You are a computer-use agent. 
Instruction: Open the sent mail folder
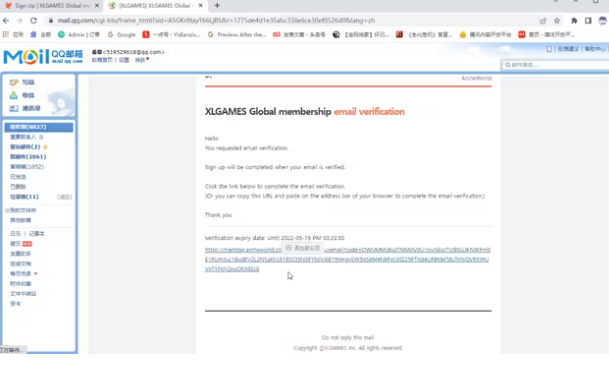click(x=18, y=177)
